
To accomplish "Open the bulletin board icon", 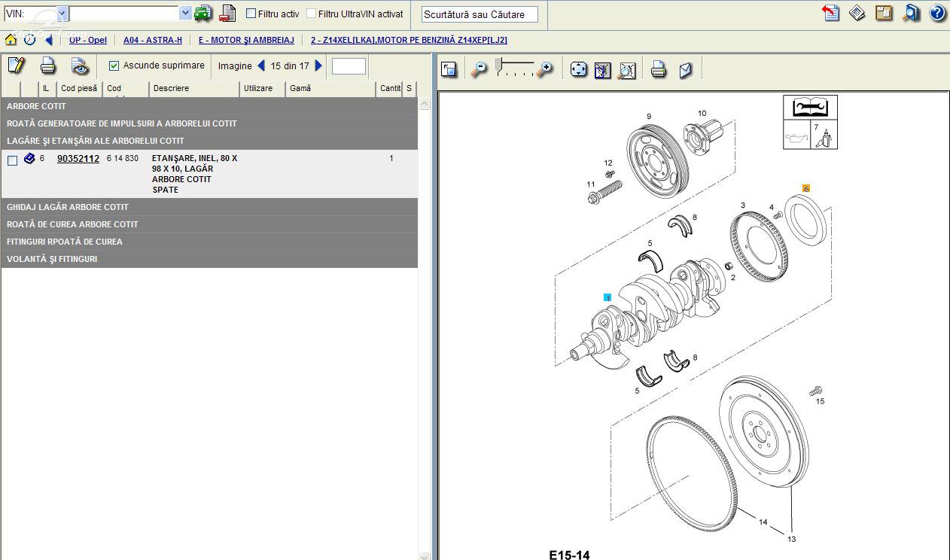I will pos(884,13).
